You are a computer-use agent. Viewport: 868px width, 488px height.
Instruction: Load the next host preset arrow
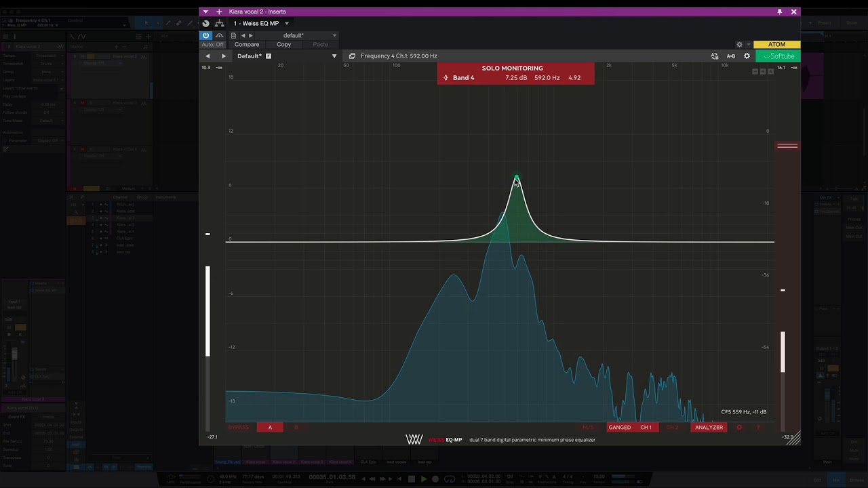click(x=250, y=35)
